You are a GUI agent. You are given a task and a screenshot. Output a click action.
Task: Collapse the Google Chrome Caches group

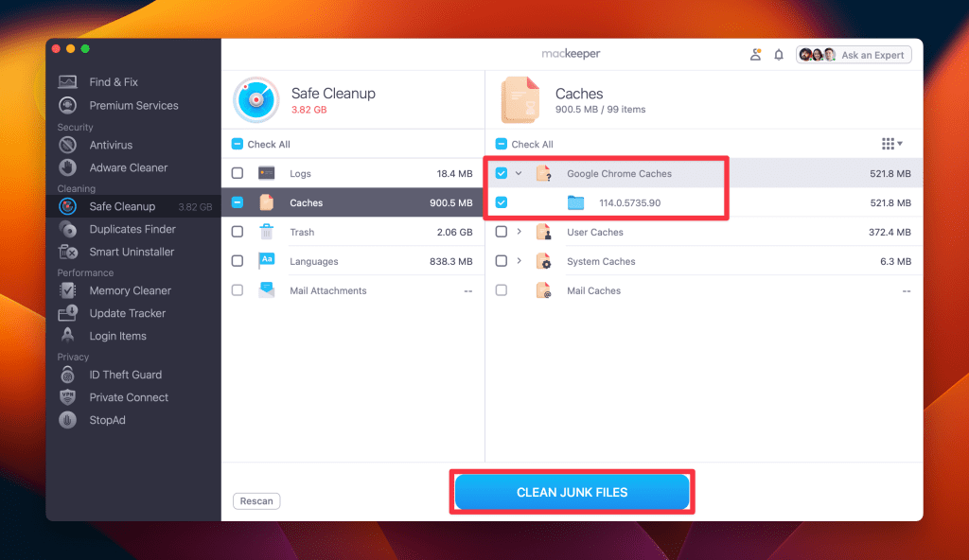(520, 173)
